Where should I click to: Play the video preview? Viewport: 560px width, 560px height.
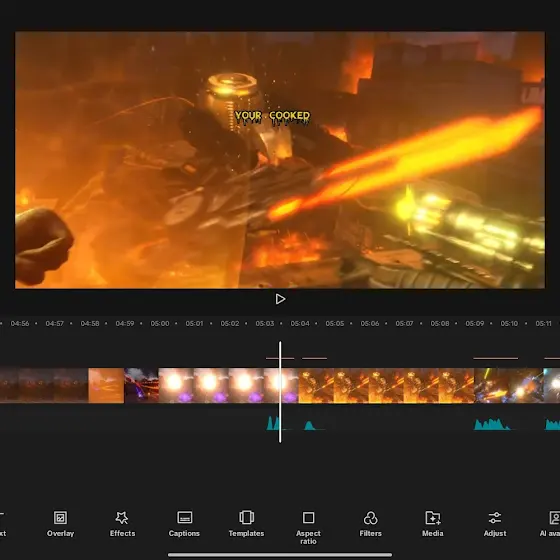tap(280, 299)
